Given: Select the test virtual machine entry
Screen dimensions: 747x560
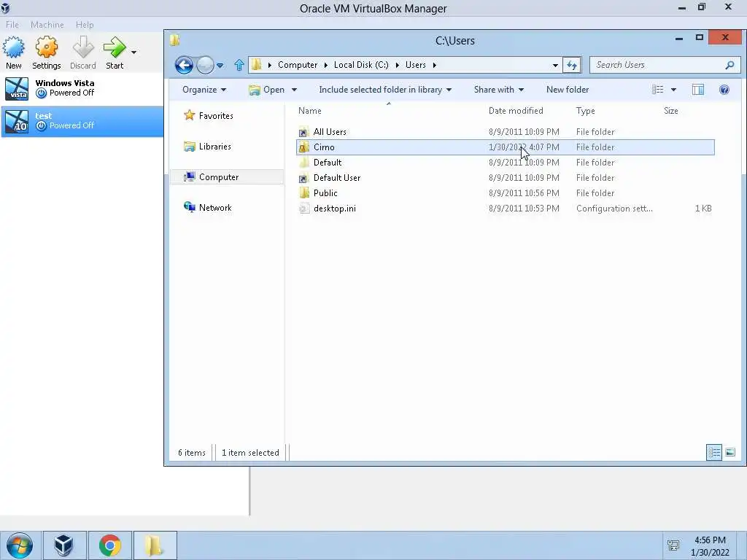Looking at the screenshot, I should pyautogui.click(x=82, y=122).
